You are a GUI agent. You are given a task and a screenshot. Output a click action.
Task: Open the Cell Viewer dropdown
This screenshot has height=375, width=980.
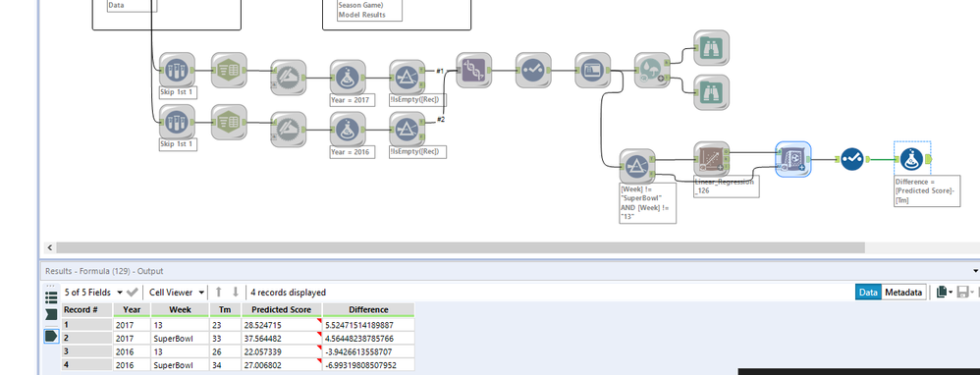coord(177,292)
